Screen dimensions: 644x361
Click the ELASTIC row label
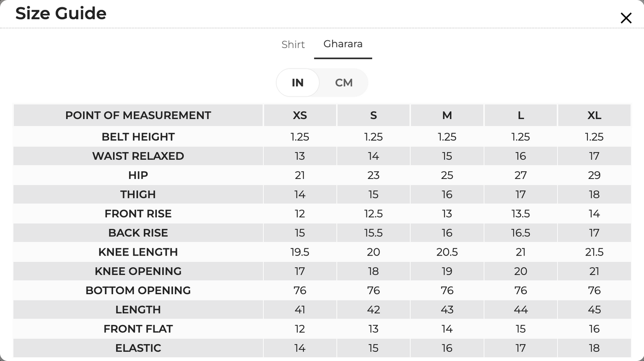coord(138,348)
